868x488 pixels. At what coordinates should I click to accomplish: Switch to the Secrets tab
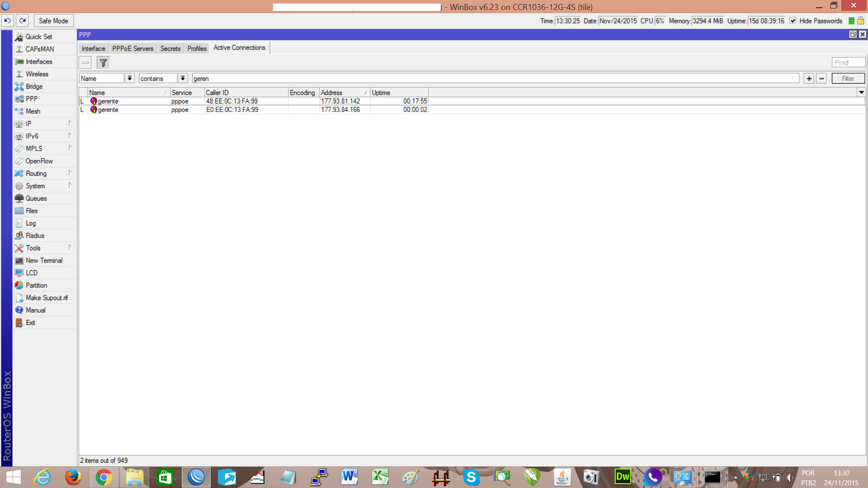pyautogui.click(x=170, y=48)
